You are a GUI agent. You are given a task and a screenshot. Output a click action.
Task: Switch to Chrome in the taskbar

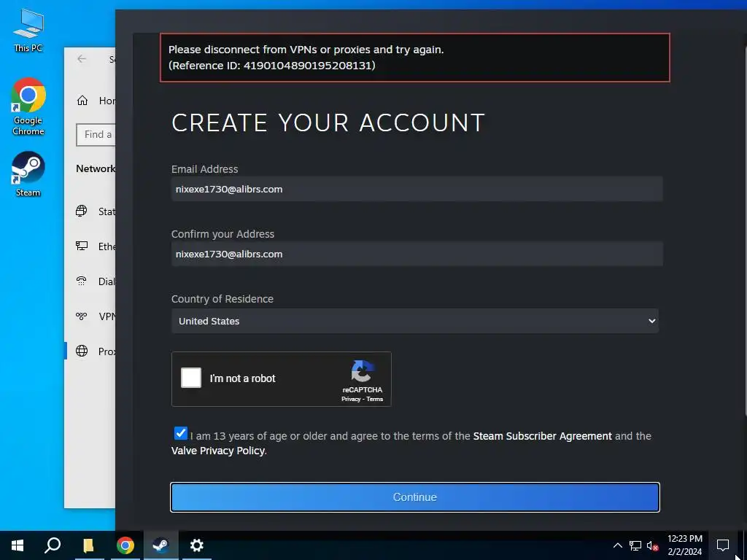[x=125, y=545]
